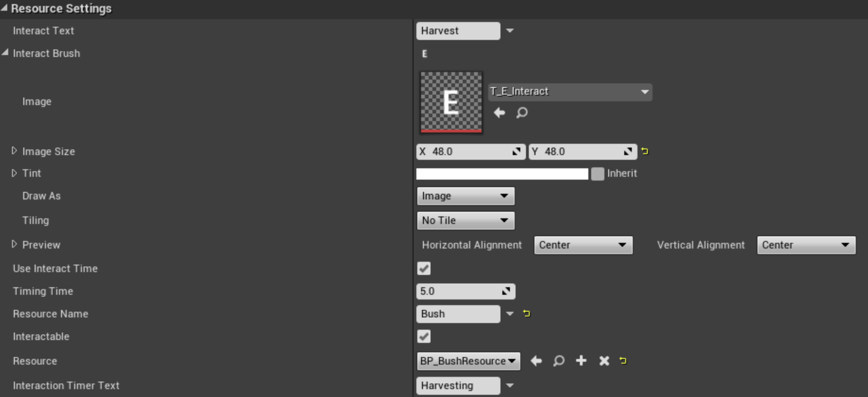Open the Draw As dropdown
Image resolution: width=868 pixels, height=397 pixels.
465,196
